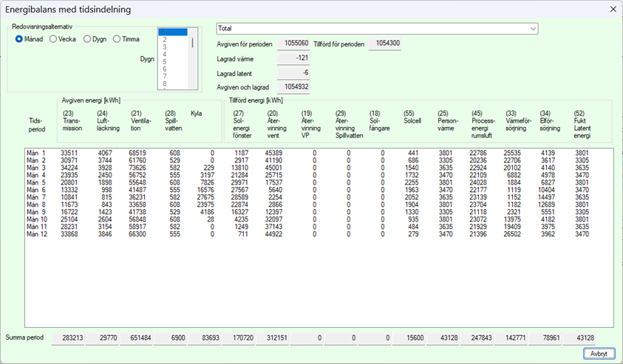Pick day 3 in the Dygn listbox
The image size is (623, 364).
click(x=164, y=47)
